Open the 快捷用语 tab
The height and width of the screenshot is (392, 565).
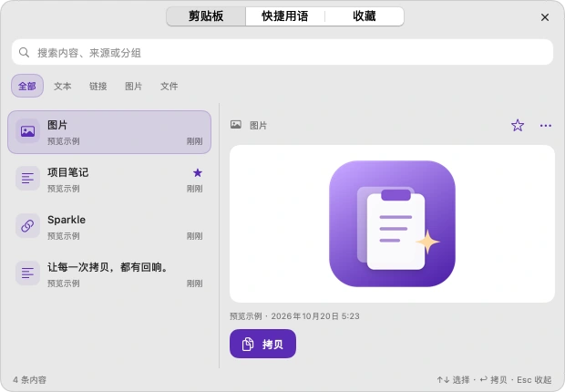(x=284, y=16)
